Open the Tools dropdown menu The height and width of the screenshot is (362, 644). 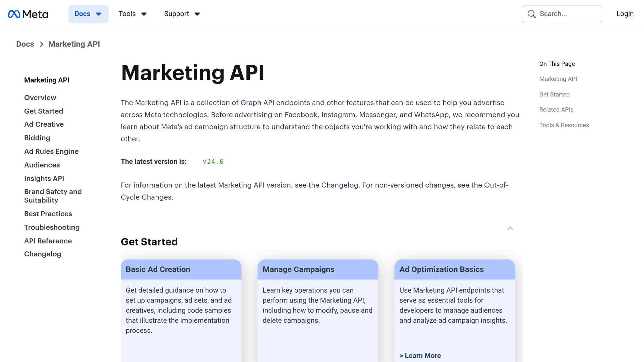(133, 14)
